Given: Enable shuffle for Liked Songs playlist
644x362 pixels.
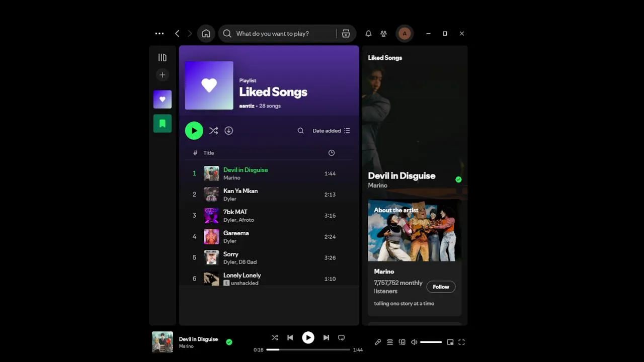Looking at the screenshot, I should [214, 131].
